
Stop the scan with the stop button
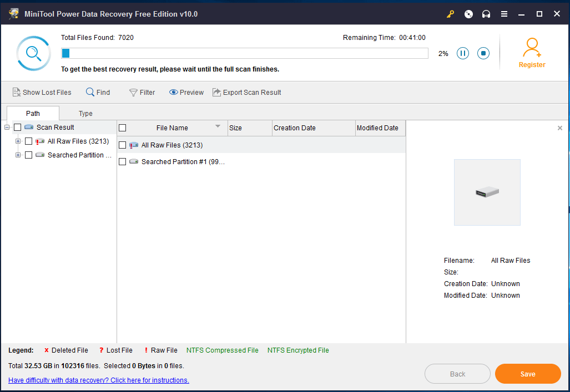pos(483,53)
